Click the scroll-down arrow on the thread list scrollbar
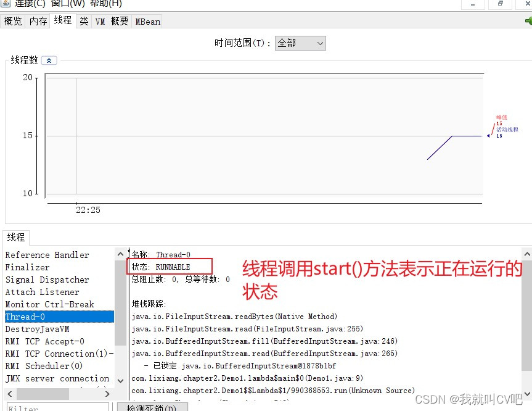This screenshot has width=532, height=411. point(121,381)
